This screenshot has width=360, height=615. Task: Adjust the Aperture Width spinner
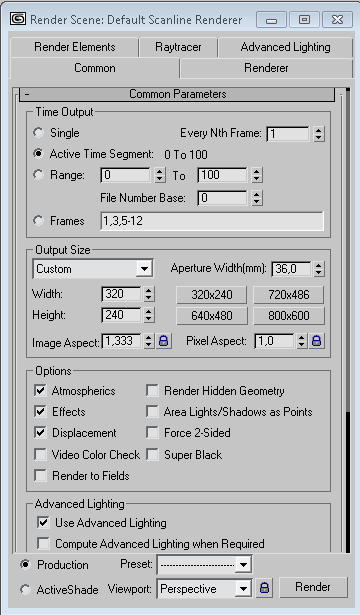(319, 269)
